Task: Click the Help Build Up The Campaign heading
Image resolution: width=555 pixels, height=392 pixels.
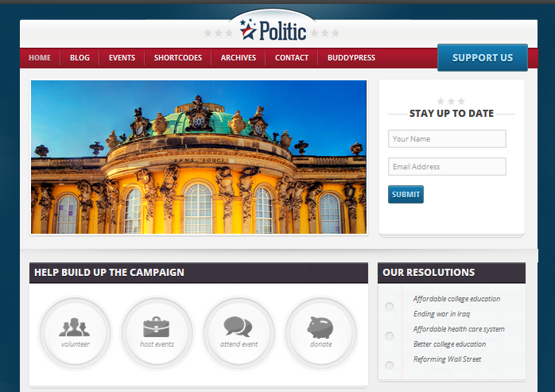Action: pyautogui.click(x=109, y=272)
